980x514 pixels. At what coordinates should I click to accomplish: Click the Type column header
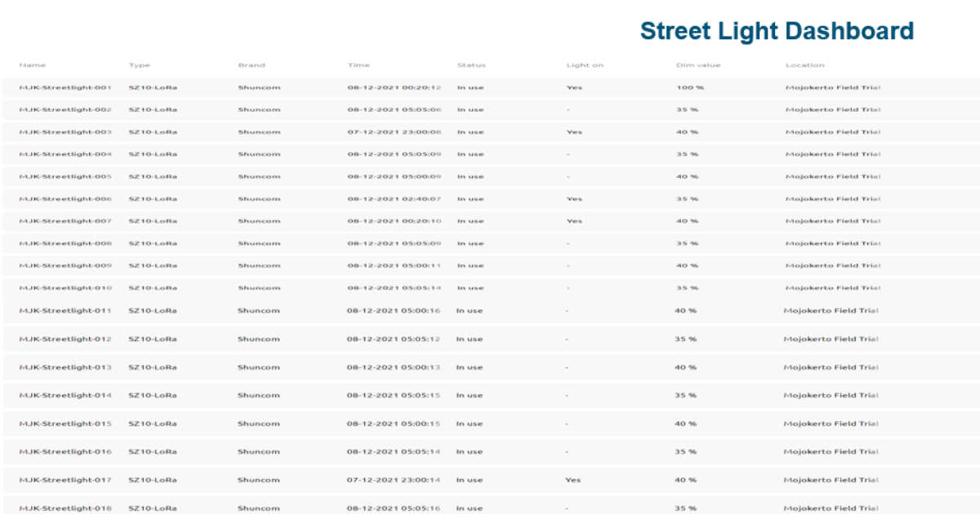140,65
